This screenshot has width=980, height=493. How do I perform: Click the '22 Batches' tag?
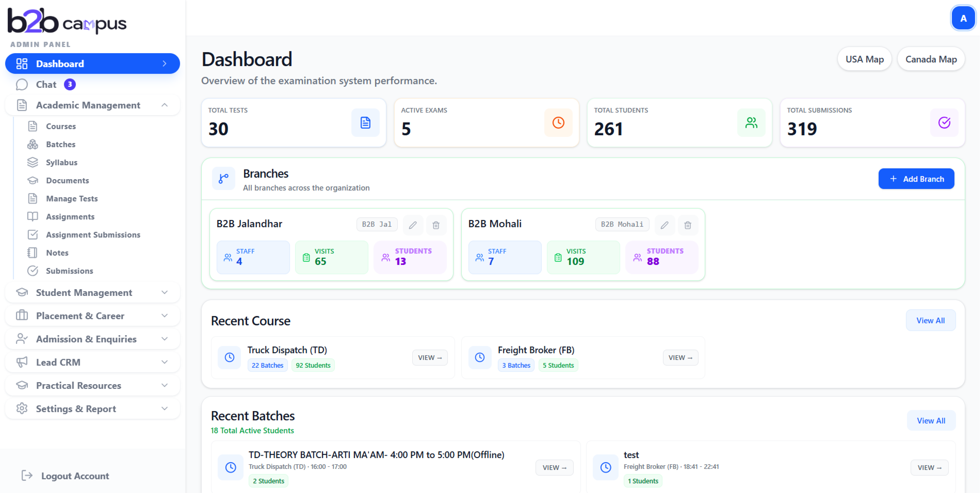267,365
